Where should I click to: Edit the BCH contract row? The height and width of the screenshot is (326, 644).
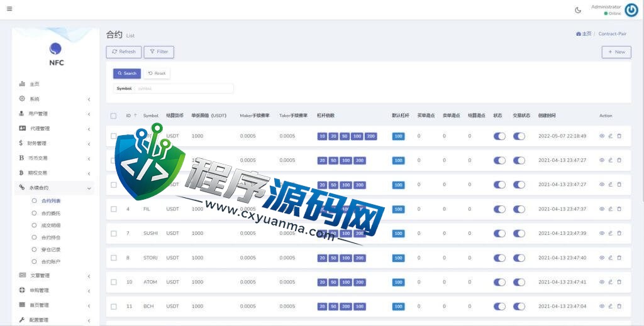click(x=610, y=307)
